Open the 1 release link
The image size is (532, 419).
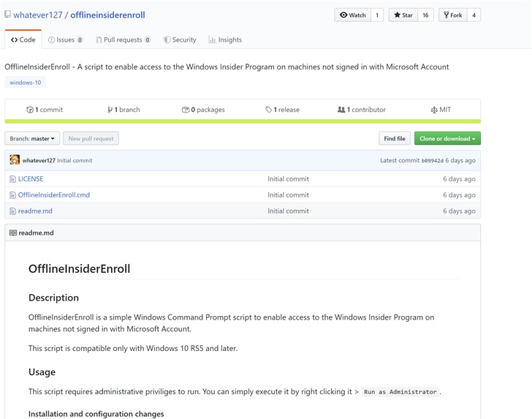point(282,110)
